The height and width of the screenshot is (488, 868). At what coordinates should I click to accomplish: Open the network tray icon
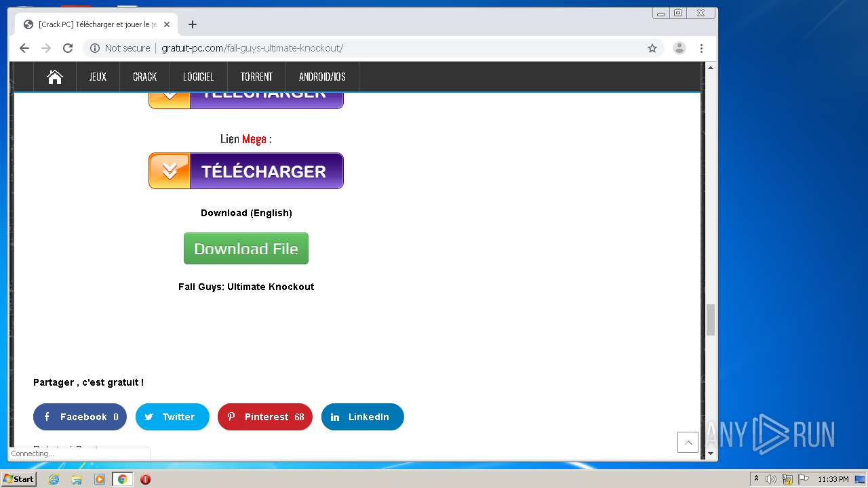787,479
